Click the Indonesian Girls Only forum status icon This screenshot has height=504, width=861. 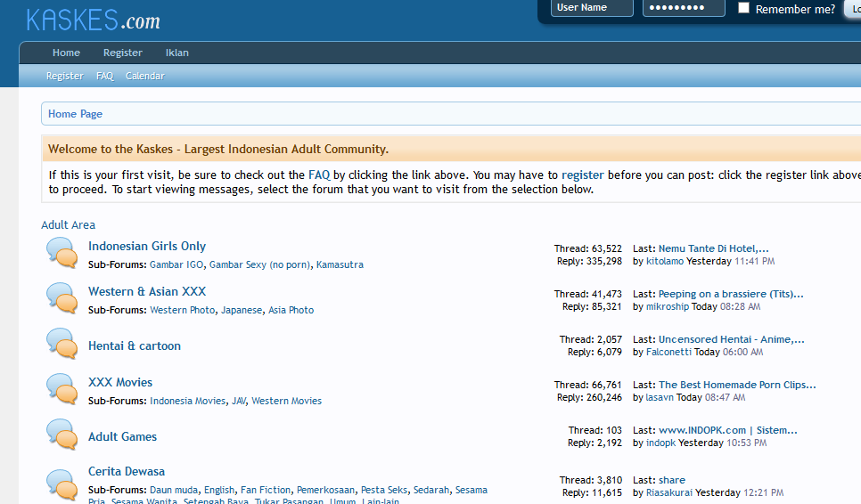coord(62,253)
